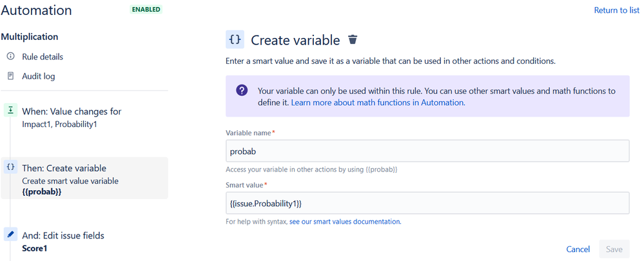Click the Create variable step braces icon

tap(10, 168)
